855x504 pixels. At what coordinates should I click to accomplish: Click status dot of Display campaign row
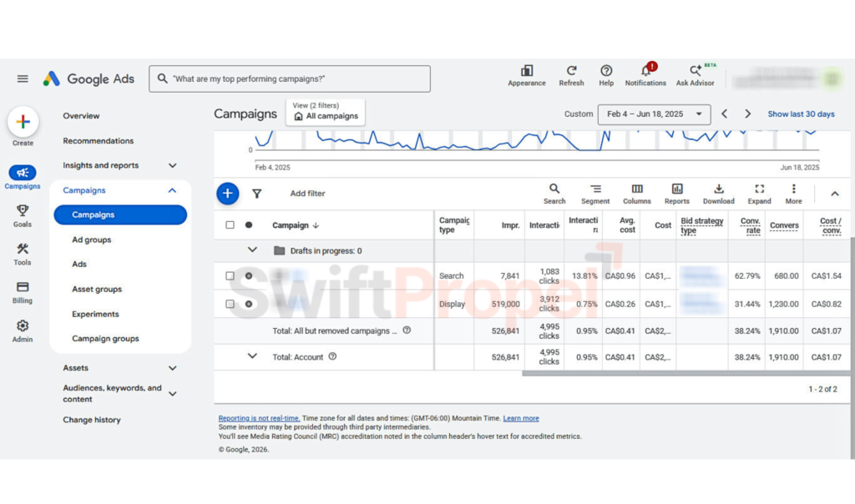(x=249, y=304)
